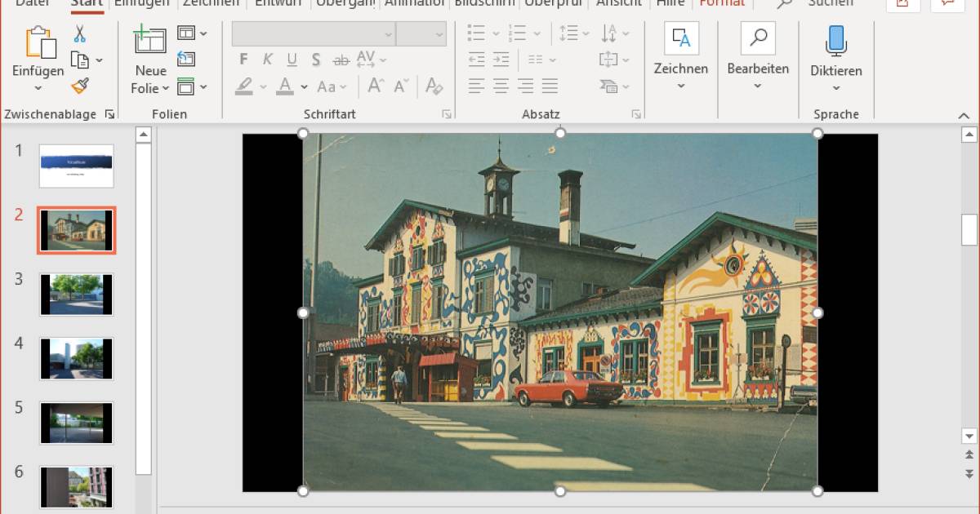Apply Kursiv formatting to text

click(x=267, y=60)
